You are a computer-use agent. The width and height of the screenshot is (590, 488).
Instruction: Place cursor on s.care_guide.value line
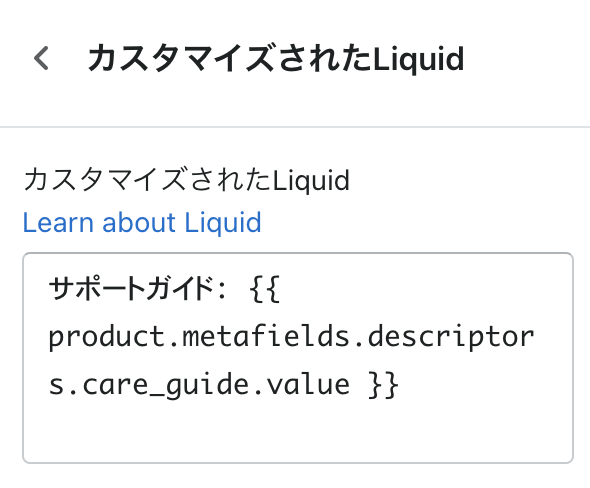(224, 385)
